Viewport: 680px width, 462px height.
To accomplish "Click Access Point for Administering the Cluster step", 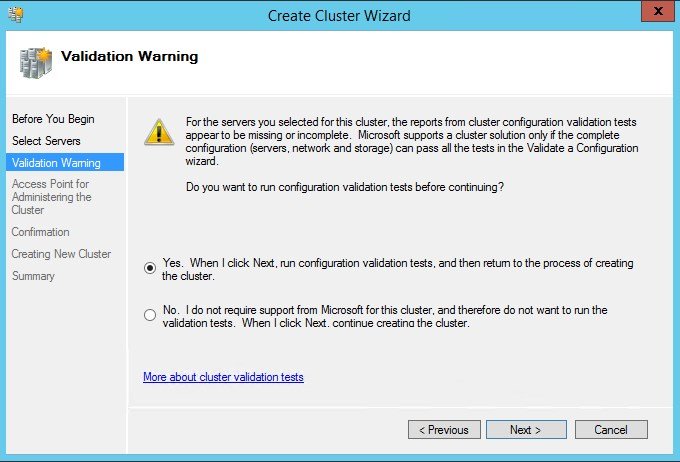I will [51, 197].
